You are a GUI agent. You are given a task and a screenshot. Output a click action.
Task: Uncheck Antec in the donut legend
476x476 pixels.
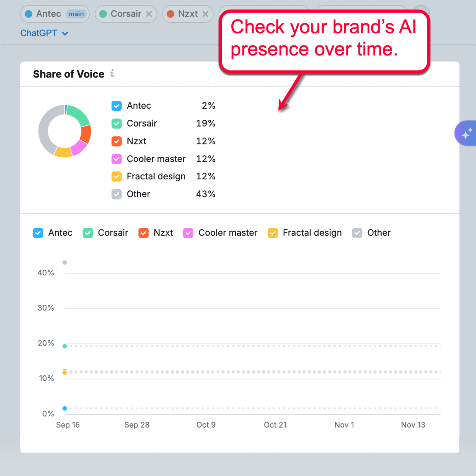(117, 106)
